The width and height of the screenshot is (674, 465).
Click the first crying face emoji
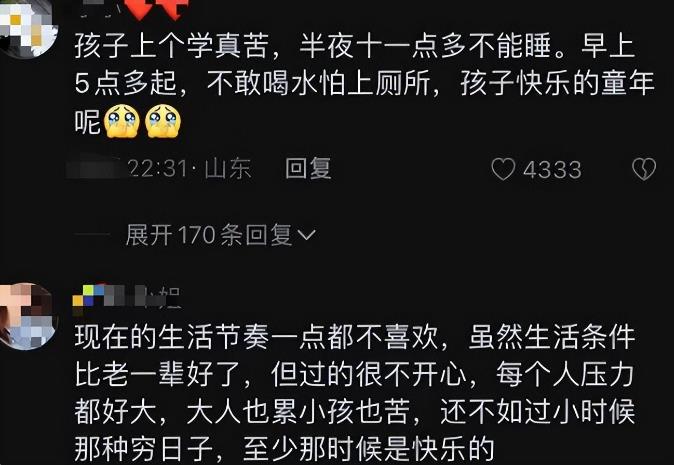coord(122,121)
